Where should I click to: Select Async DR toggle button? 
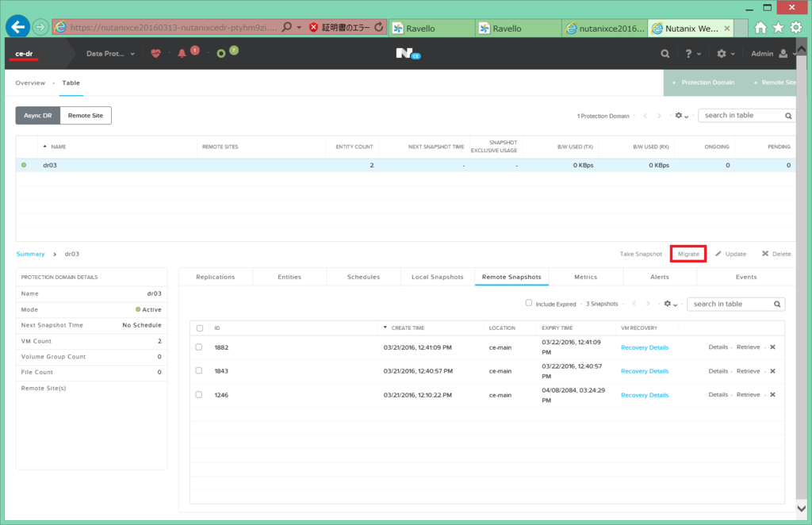coord(38,116)
